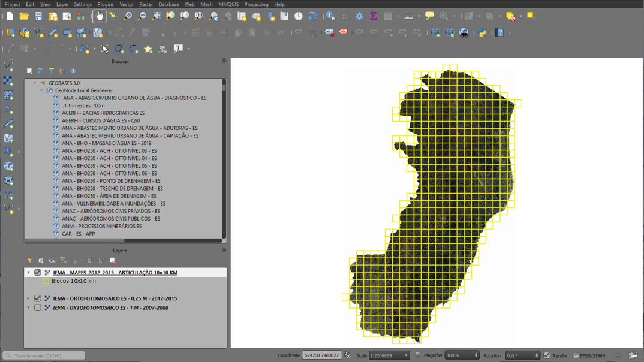644x362 pixels.
Task: Open the Processing menu
Action: point(256,5)
